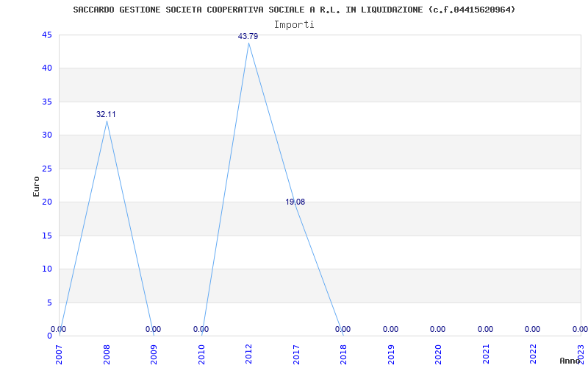Viewport: 588px width, 368px height.
Task: Click the 35 y-axis tick label
Action: click(47, 102)
